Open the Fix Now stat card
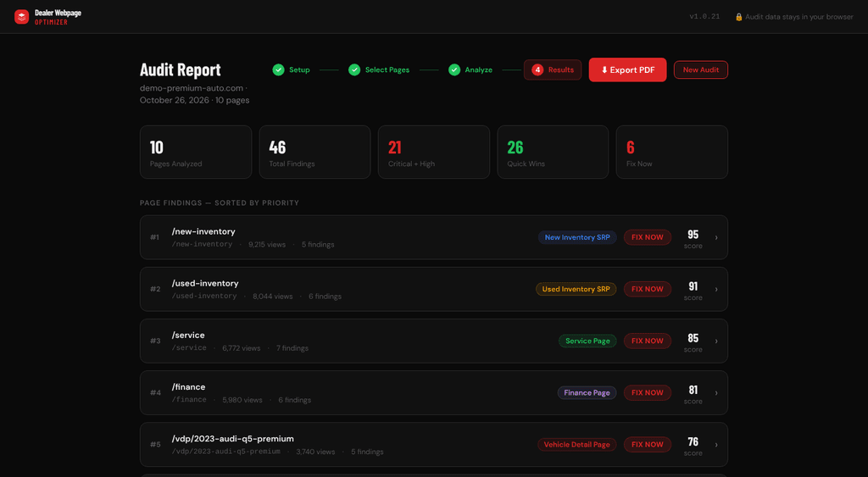This screenshot has width=868, height=477. pyautogui.click(x=672, y=153)
